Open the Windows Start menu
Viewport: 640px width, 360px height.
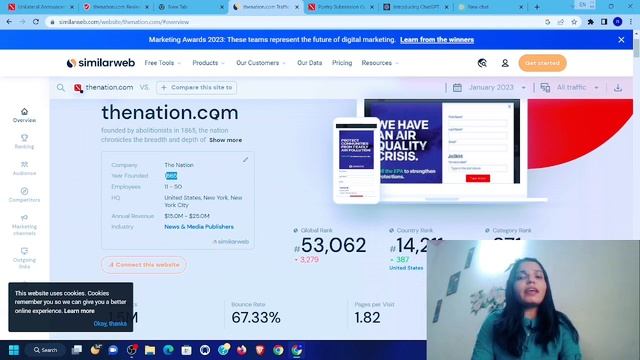(14, 350)
